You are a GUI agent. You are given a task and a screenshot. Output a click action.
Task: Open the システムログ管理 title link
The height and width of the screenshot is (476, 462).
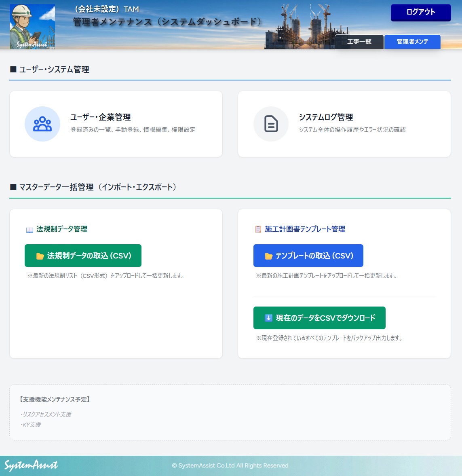[326, 117]
